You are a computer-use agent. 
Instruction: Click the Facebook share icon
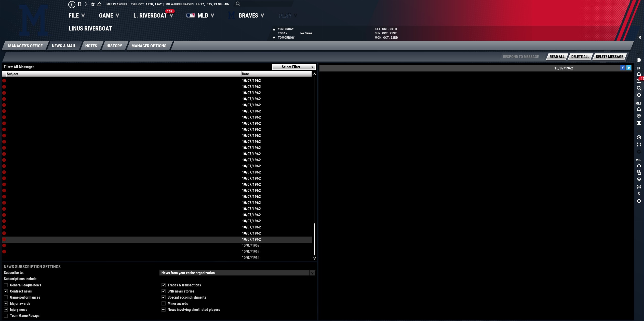pyautogui.click(x=623, y=68)
